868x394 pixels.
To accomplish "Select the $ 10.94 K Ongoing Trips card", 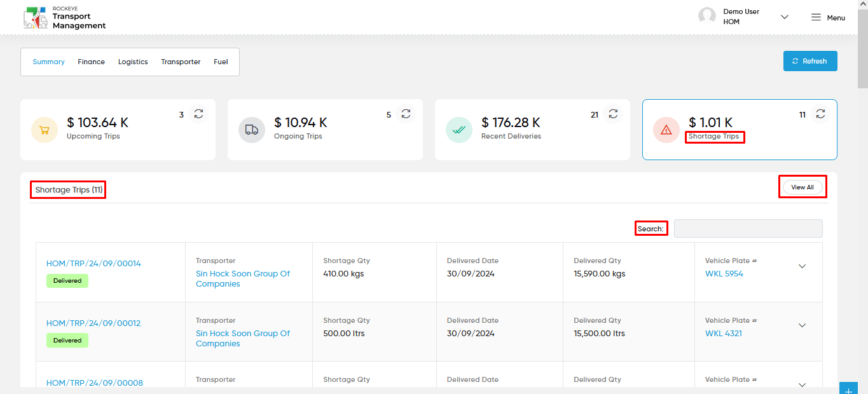I will click(x=325, y=130).
